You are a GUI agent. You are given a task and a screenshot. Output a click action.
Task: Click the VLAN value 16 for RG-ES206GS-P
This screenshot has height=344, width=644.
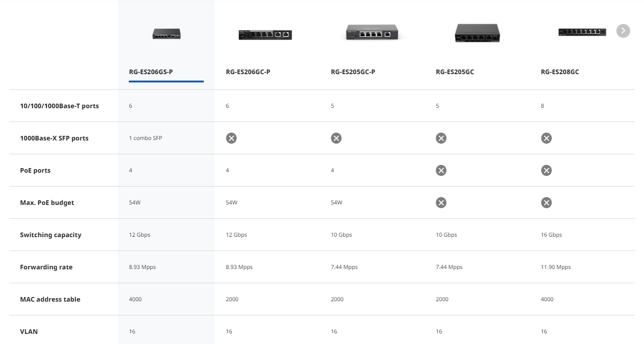[132, 332]
